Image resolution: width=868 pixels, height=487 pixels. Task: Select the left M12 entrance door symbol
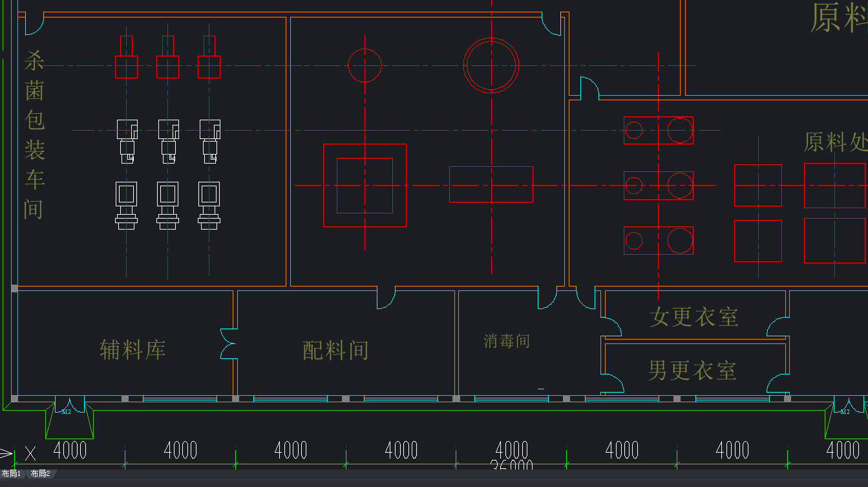(69, 417)
